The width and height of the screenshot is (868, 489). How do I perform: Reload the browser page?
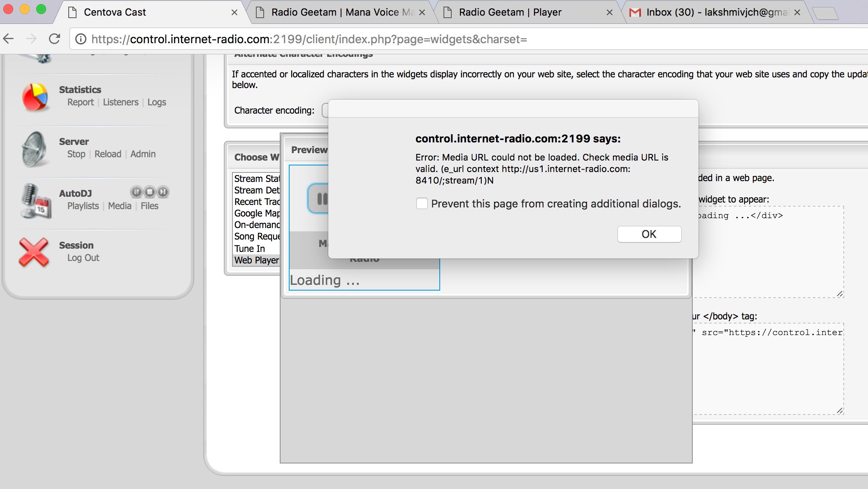55,39
